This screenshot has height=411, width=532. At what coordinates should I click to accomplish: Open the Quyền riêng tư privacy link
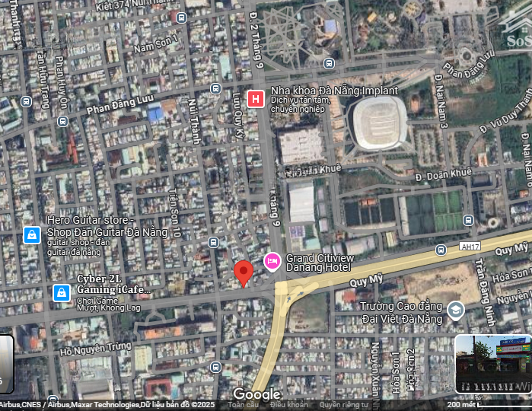point(343,405)
